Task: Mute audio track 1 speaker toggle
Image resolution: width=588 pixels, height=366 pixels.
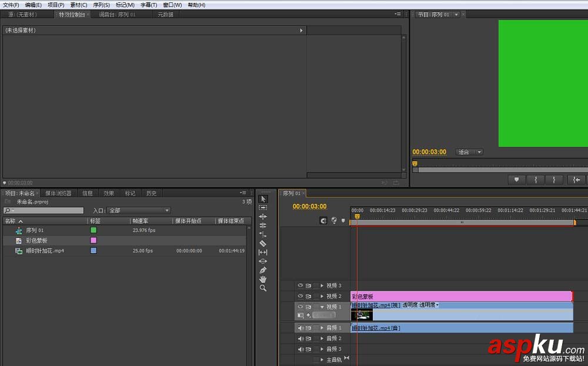Action: click(300, 328)
